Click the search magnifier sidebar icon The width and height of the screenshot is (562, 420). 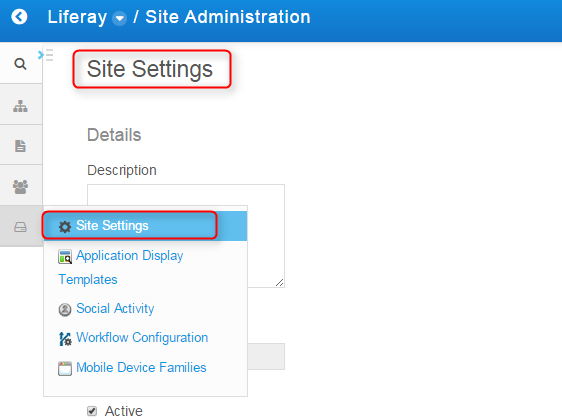[x=20, y=64]
